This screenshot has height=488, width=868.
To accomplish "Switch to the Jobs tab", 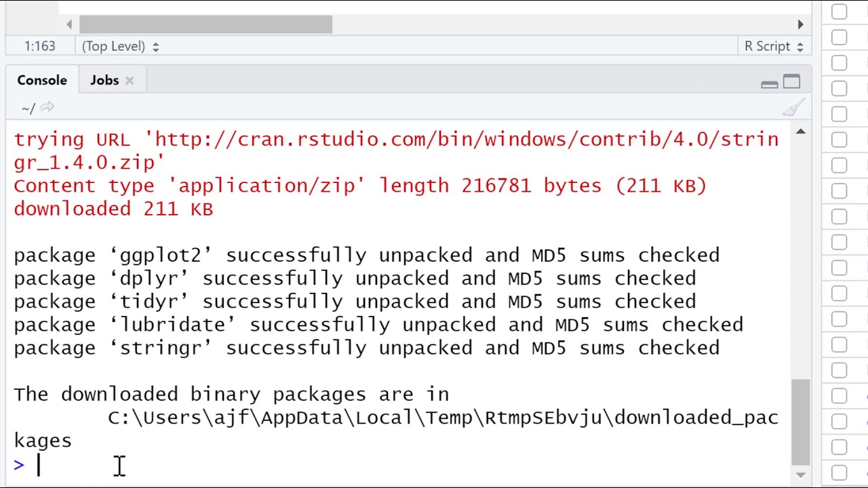I will 104,80.
